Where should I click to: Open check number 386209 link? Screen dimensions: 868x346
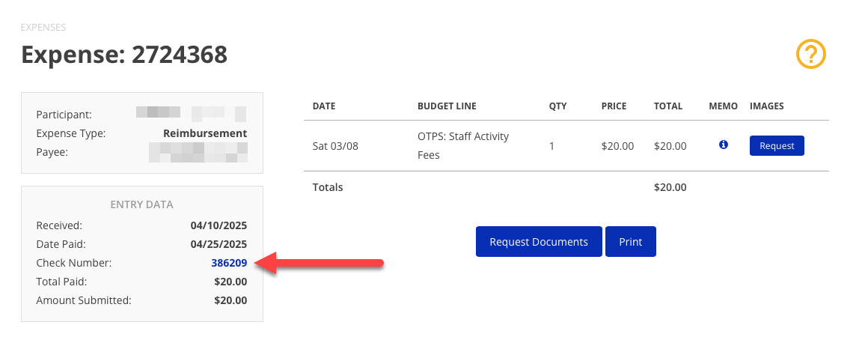pos(229,263)
